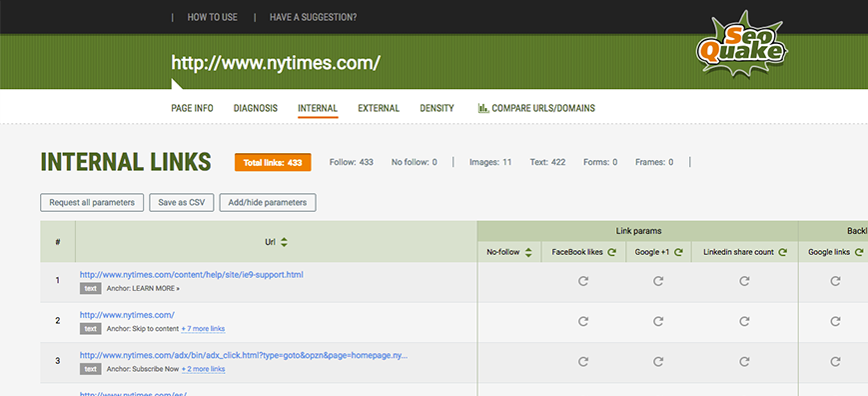Image resolution: width=868 pixels, height=396 pixels.
Task: Click Request all parameters button
Action: click(x=92, y=203)
